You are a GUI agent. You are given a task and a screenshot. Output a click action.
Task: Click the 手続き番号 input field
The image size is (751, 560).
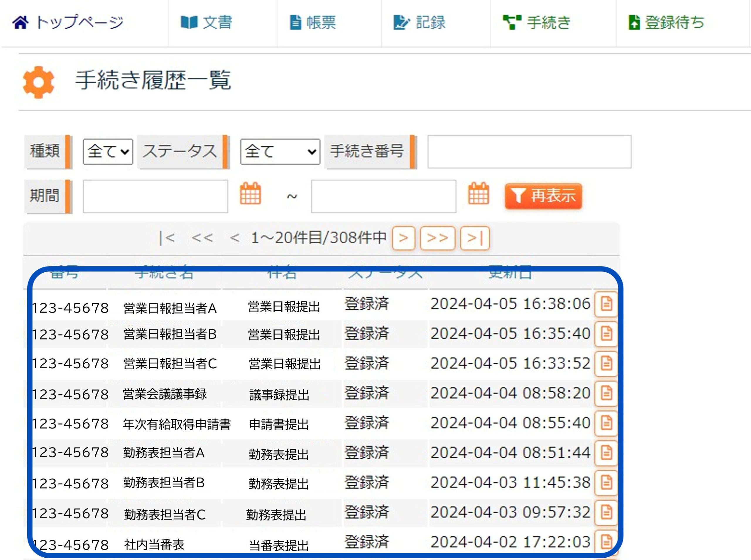pos(529,152)
